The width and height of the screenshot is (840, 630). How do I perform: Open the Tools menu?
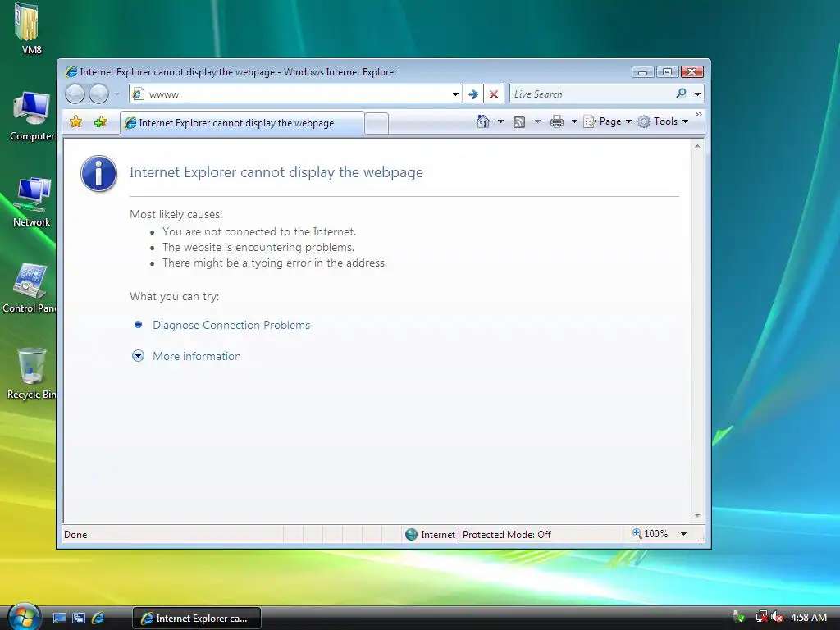(663, 121)
